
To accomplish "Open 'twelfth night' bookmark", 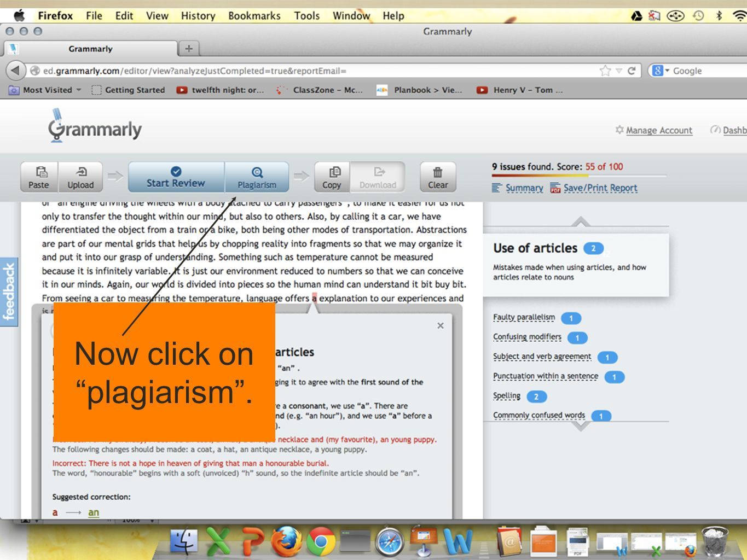I will (x=220, y=90).
